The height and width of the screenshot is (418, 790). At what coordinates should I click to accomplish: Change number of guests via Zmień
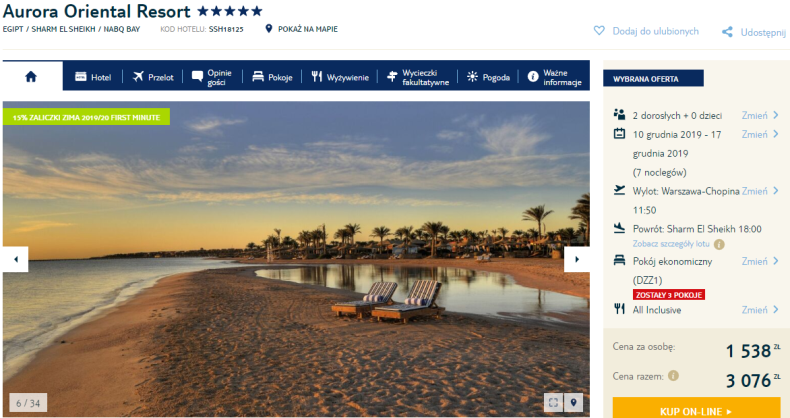coord(760,115)
